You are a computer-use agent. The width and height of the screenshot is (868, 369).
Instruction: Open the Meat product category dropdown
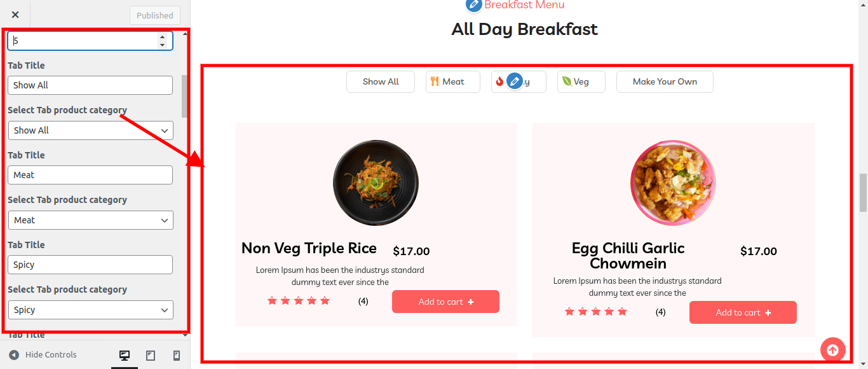tap(90, 220)
